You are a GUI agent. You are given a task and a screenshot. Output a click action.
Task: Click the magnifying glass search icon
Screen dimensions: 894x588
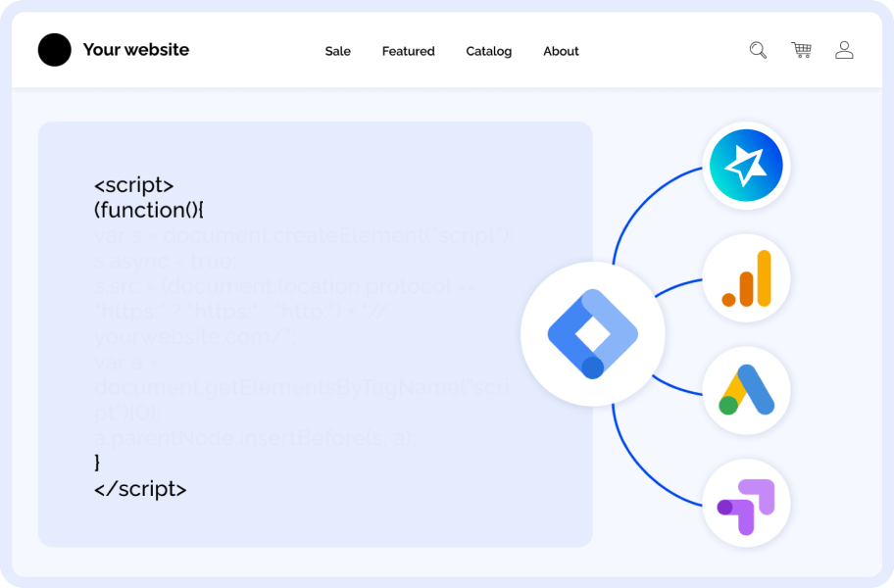[758, 50]
